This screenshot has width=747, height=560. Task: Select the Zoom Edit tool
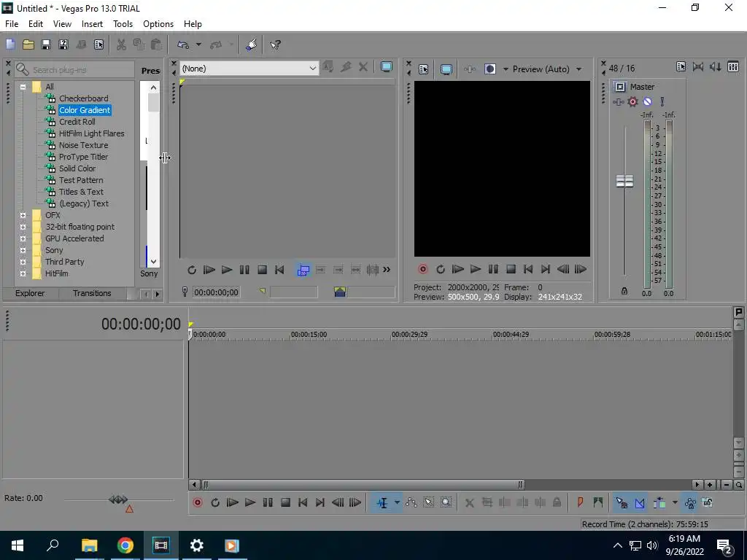pyautogui.click(x=446, y=503)
